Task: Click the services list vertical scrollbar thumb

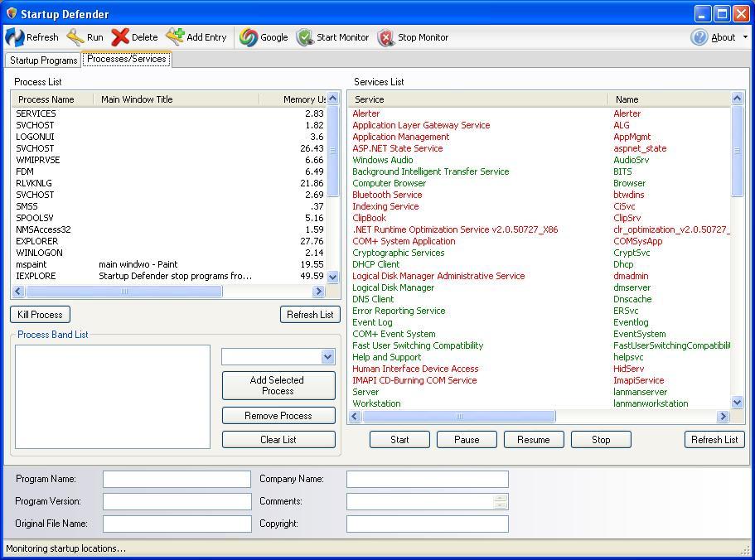Action: 738,151
